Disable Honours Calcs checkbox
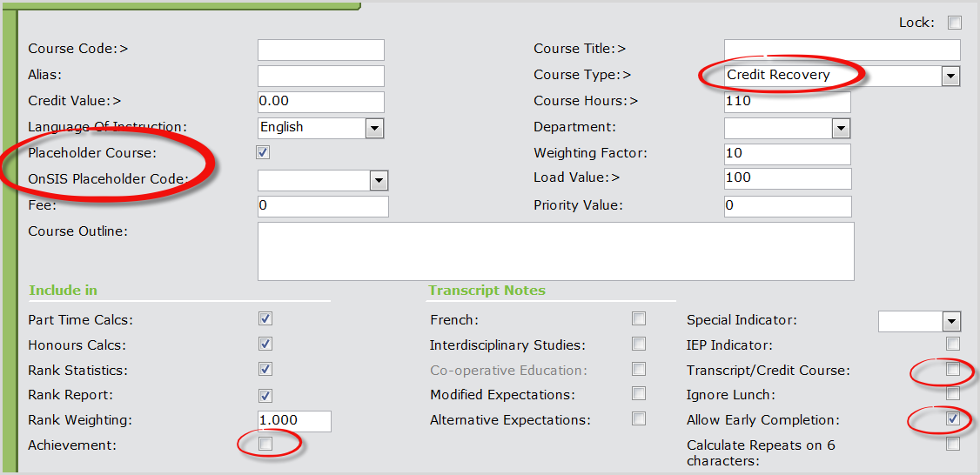980x475 pixels. pos(266,345)
